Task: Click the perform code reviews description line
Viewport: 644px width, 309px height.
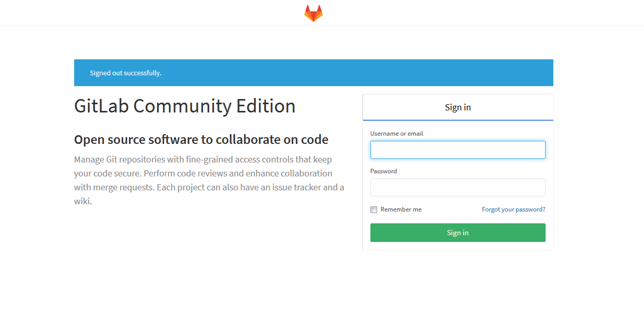Action: click(x=203, y=173)
